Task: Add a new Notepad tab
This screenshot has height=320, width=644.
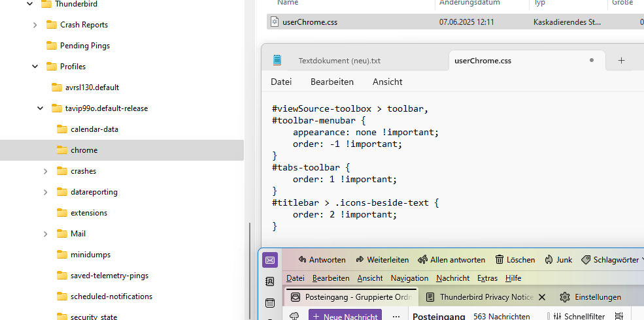Action: (621, 60)
